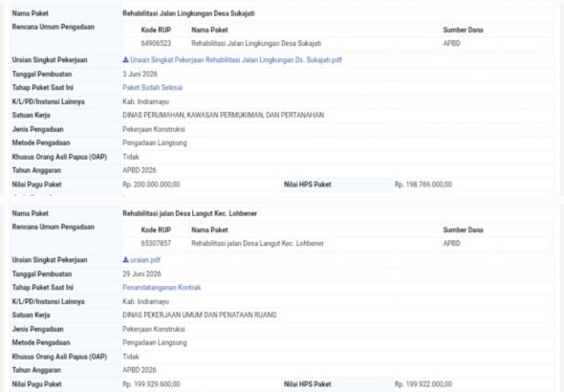564x392 pixels.
Task: Click Kode RUP header in first table
Action: pos(156,30)
